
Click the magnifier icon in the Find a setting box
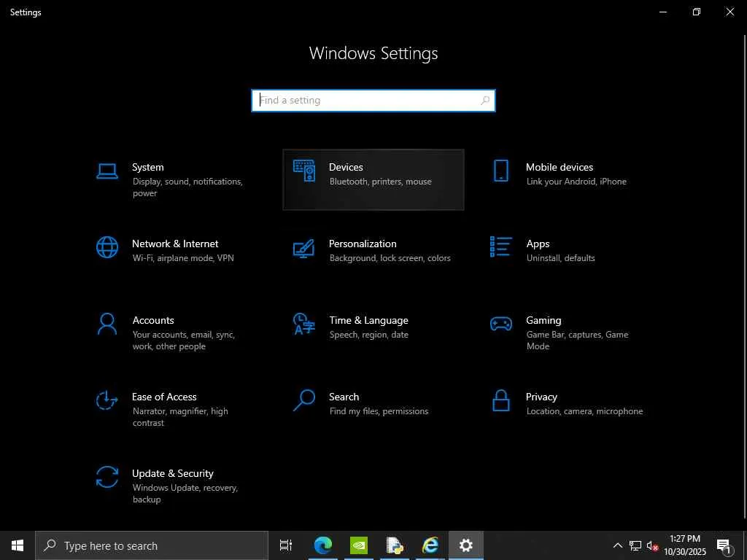[x=485, y=101]
